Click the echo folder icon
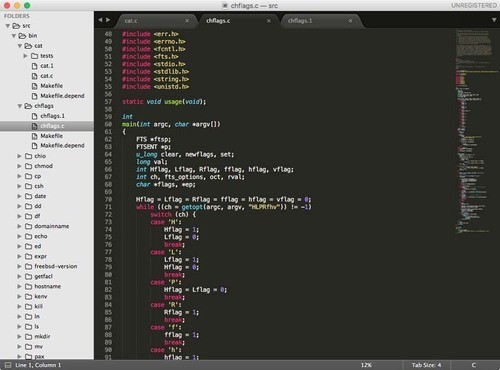Screen dimensions: 500x370 point(29,236)
